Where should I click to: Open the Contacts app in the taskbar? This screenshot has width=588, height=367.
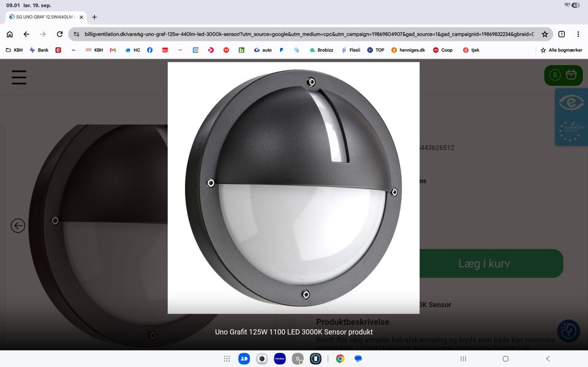click(244, 359)
